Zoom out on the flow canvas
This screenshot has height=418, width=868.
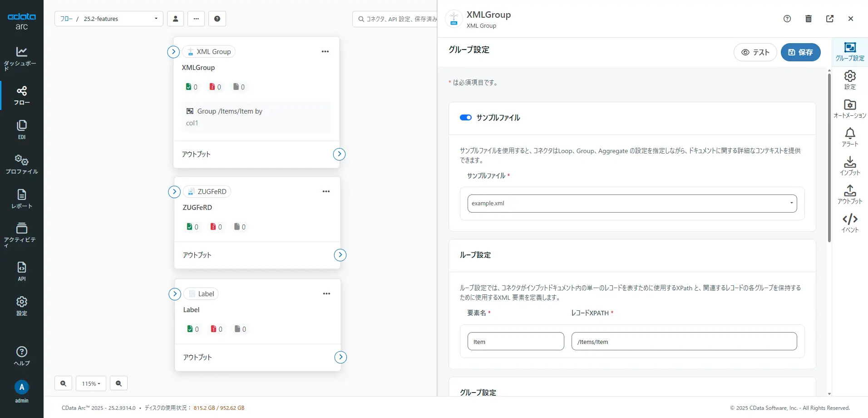118,383
